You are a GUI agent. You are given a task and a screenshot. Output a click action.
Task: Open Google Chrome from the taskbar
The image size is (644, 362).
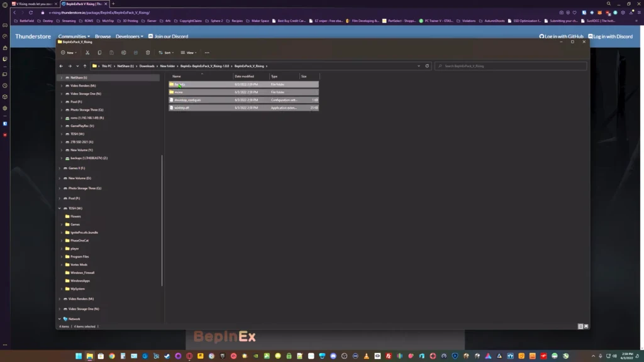pos(112,356)
